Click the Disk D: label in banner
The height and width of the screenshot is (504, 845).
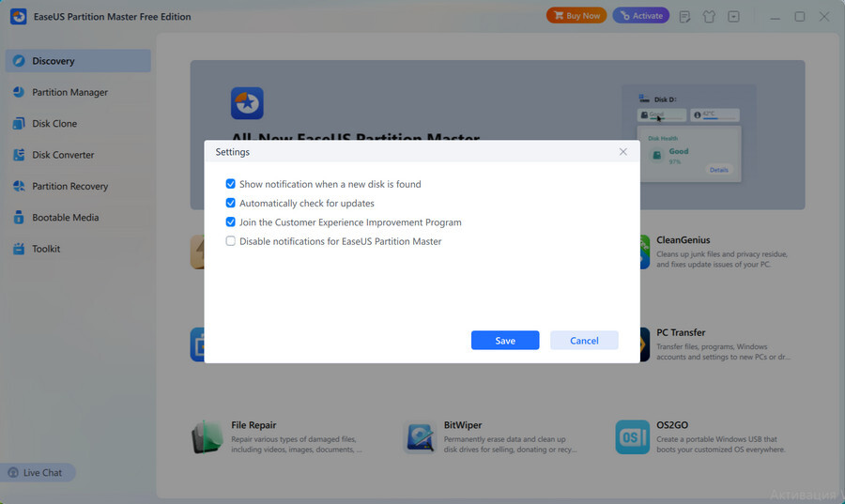click(665, 99)
